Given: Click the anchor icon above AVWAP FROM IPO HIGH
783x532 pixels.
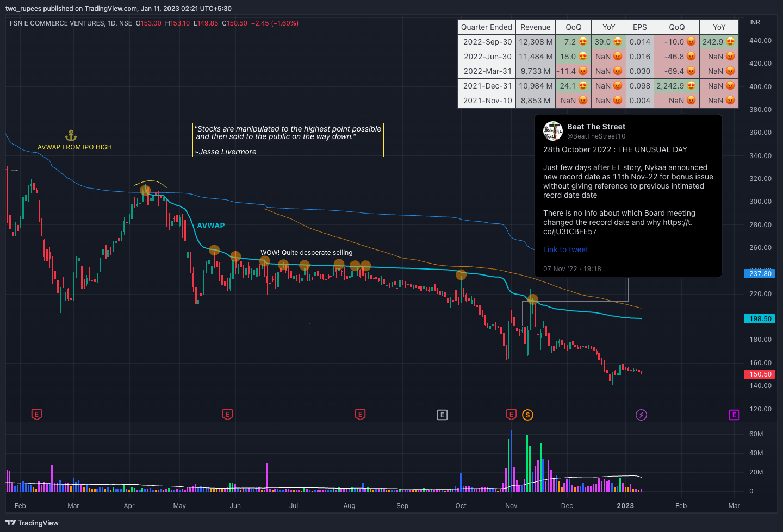Looking at the screenshot, I should [x=71, y=135].
